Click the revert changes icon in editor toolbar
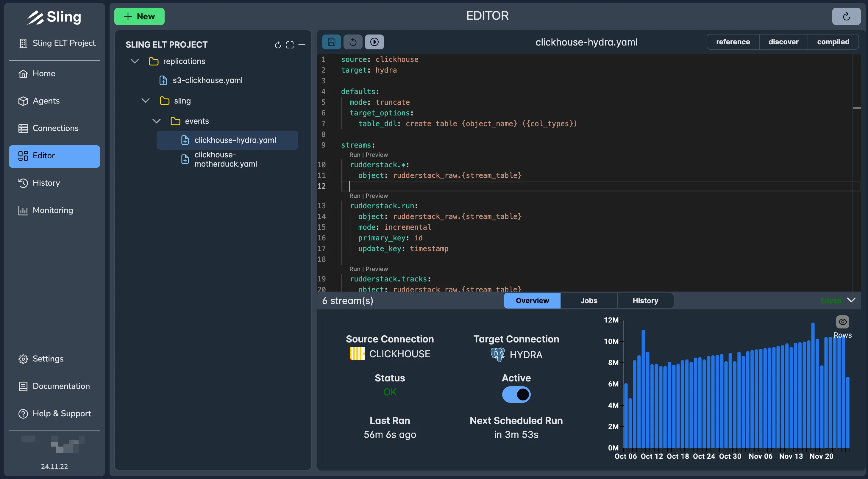 point(353,42)
